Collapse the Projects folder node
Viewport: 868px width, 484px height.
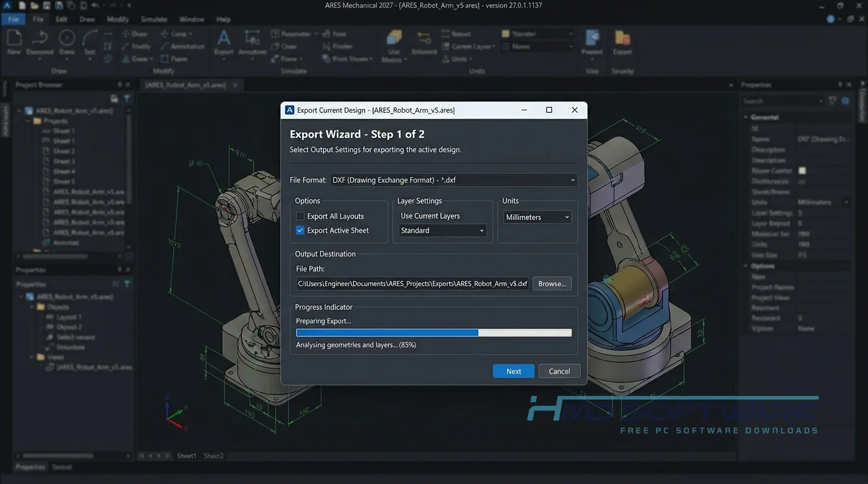pyautogui.click(x=28, y=121)
